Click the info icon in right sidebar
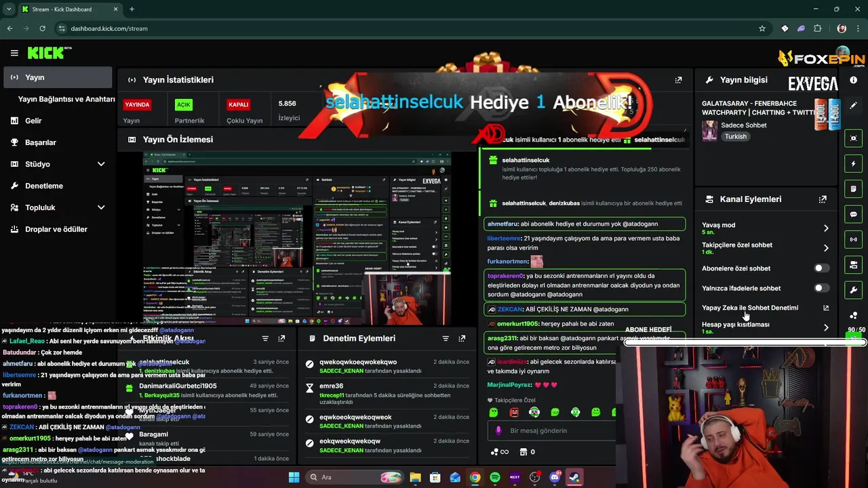The width and height of the screenshot is (868, 488). (853, 80)
